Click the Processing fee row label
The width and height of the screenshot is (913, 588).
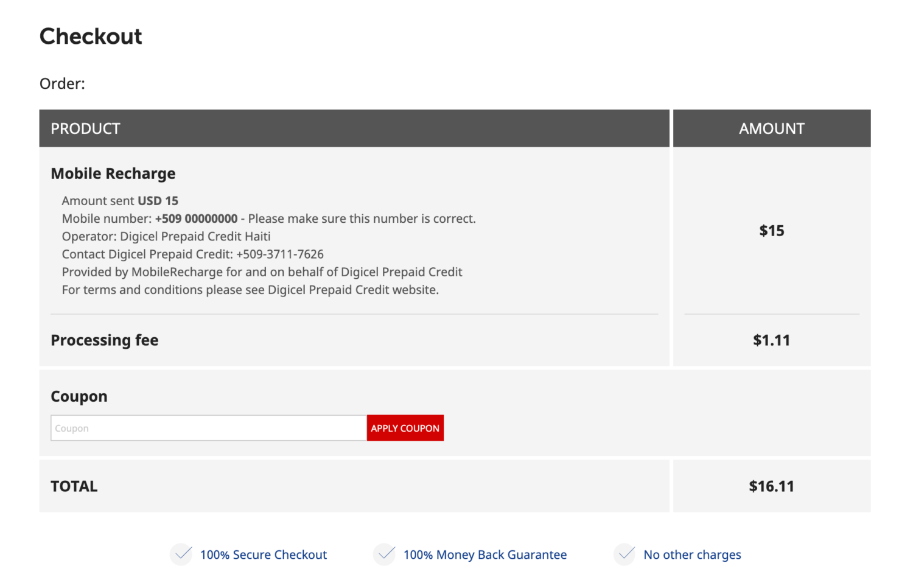pos(104,340)
